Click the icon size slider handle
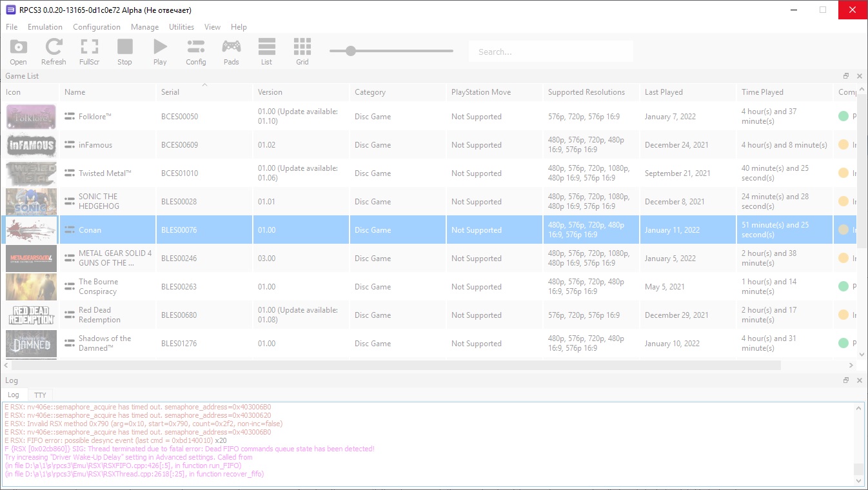The width and height of the screenshot is (868, 490). pyautogui.click(x=351, y=51)
